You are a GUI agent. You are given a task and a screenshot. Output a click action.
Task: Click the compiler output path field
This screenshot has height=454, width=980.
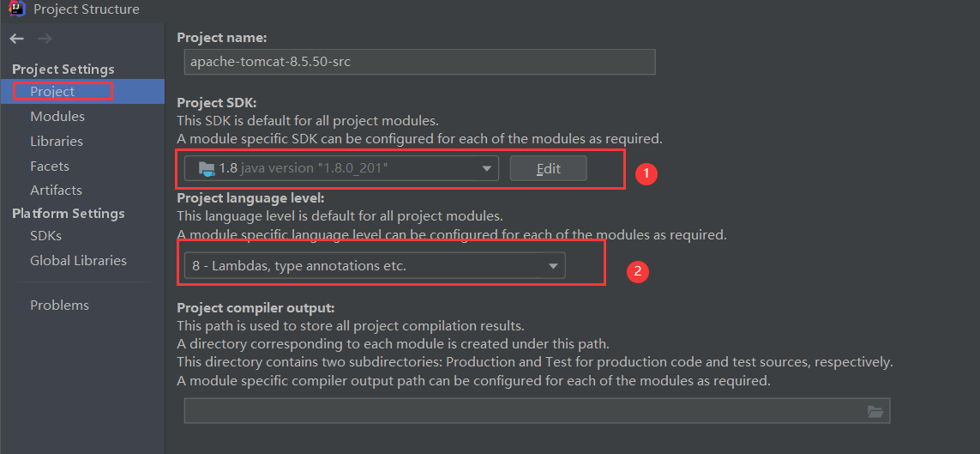tap(537, 411)
